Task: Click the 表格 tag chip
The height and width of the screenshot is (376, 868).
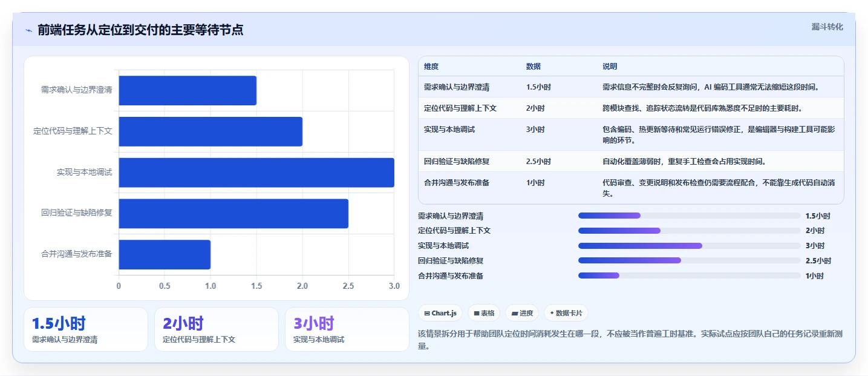Action: [x=484, y=313]
